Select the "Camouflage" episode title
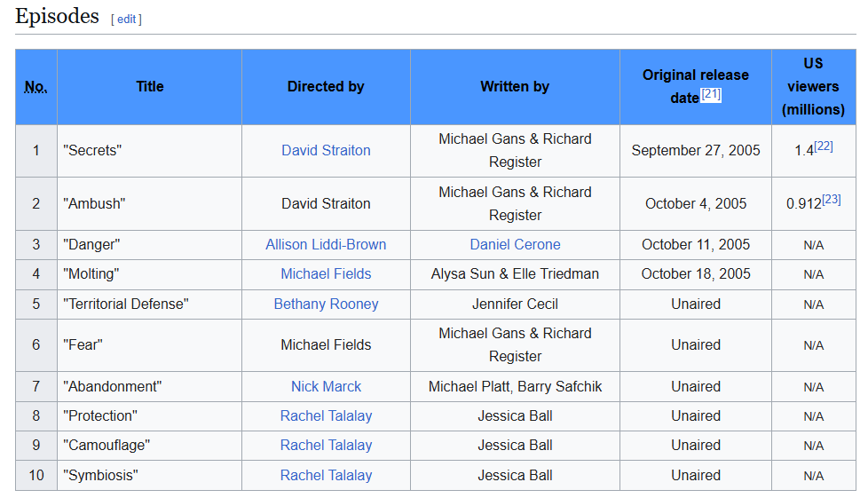The height and width of the screenshot is (498, 868). click(x=107, y=445)
